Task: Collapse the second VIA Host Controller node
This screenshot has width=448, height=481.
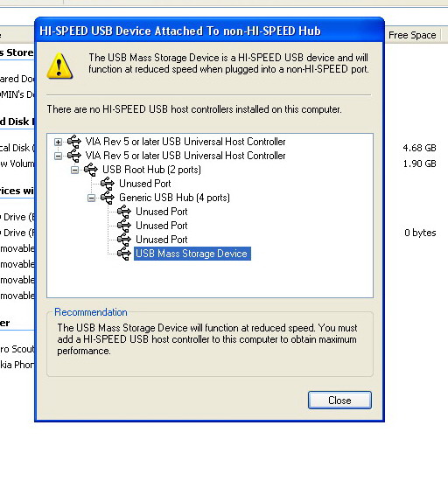Action: click(x=58, y=157)
